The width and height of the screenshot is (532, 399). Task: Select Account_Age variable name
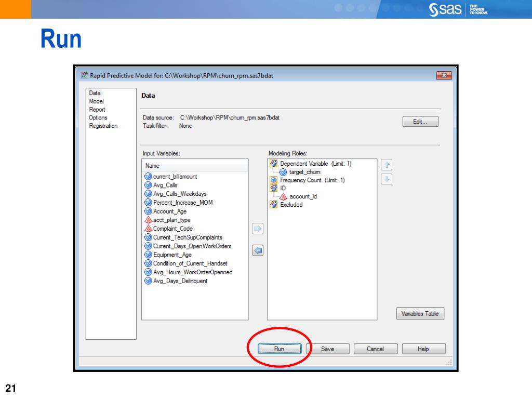[x=170, y=211]
